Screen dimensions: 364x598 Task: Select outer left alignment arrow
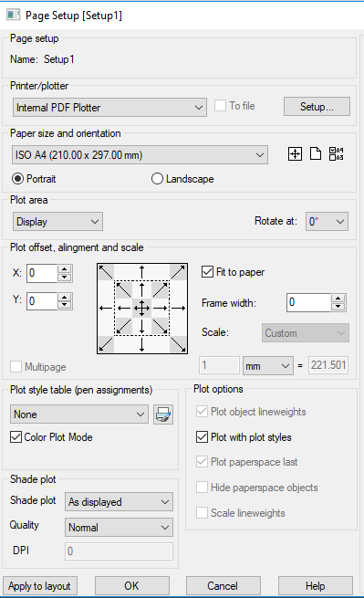(x=106, y=309)
